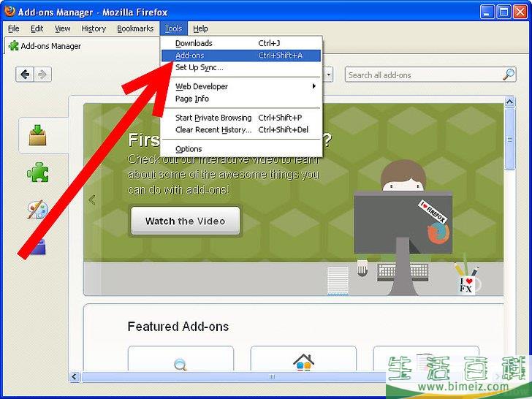Go forward with the right arrow button
Screen dimensions: 532x399
42,75
